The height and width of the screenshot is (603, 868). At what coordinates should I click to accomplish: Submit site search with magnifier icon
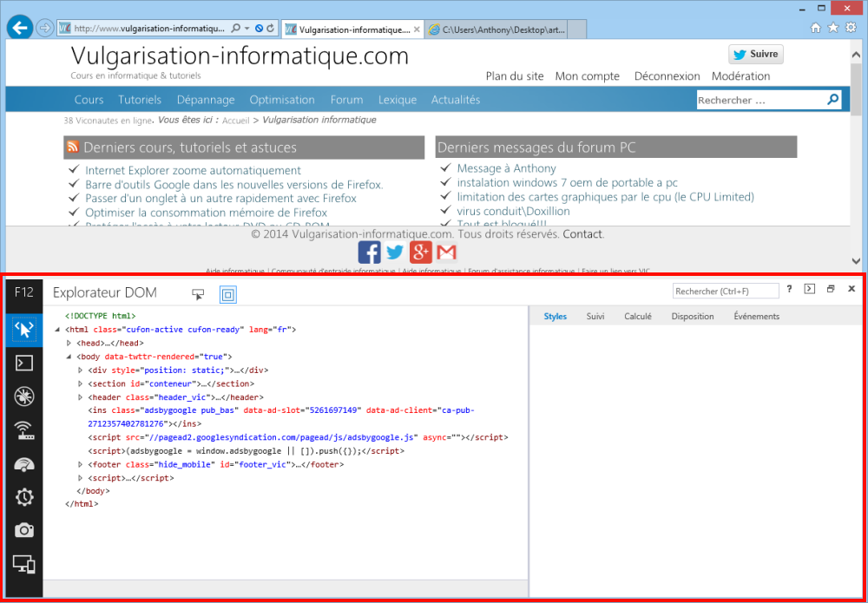pos(832,100)
